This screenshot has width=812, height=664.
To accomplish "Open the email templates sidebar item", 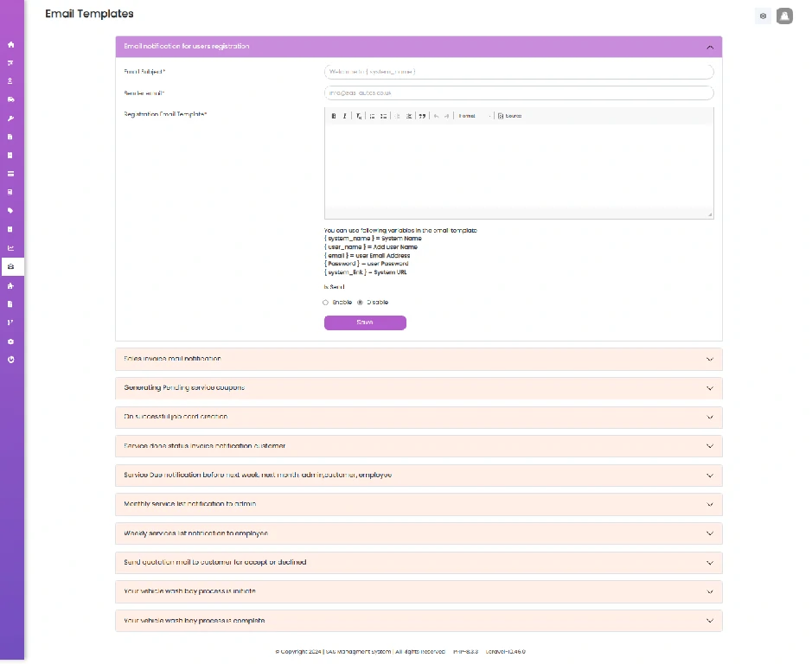I will 11,267.
